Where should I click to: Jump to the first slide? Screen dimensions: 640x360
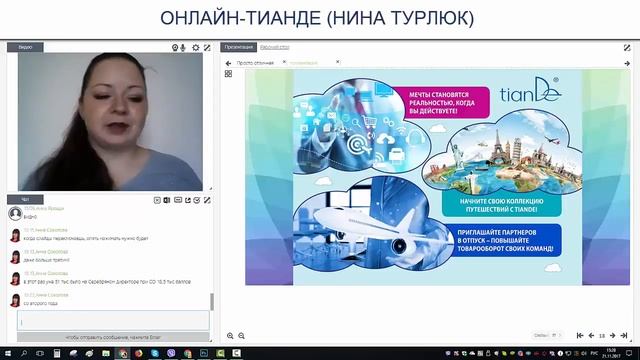(580, 336)
